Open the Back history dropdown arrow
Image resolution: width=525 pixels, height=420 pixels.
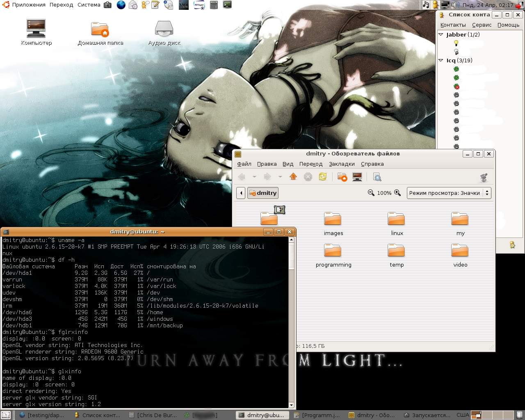(x=254, y=177)
